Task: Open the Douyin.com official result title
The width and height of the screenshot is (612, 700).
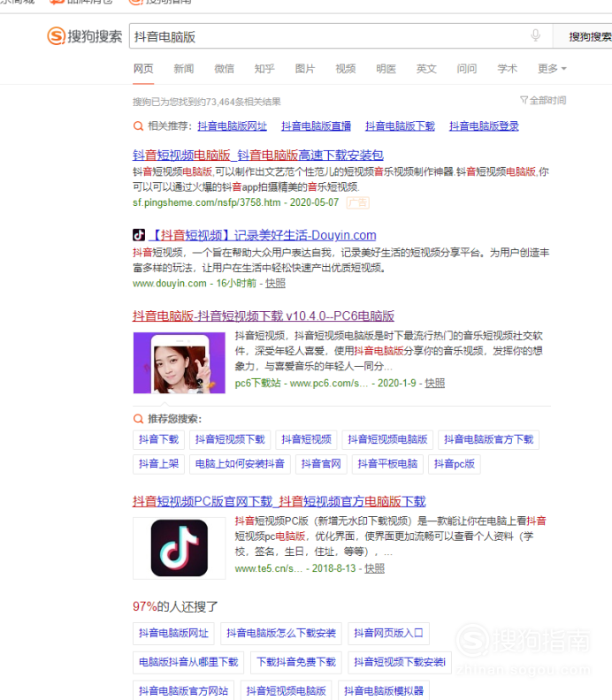Action: click(263, 235)
